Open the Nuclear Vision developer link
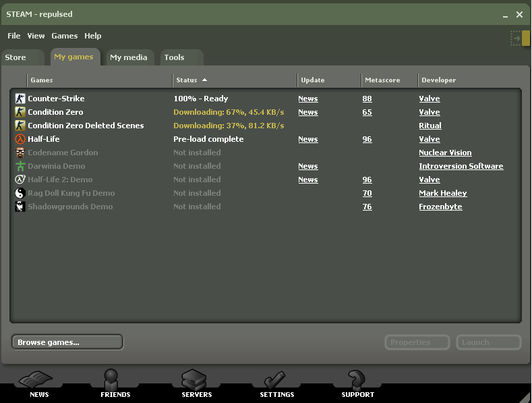This screenshot has width=532, height=403. 445,153
